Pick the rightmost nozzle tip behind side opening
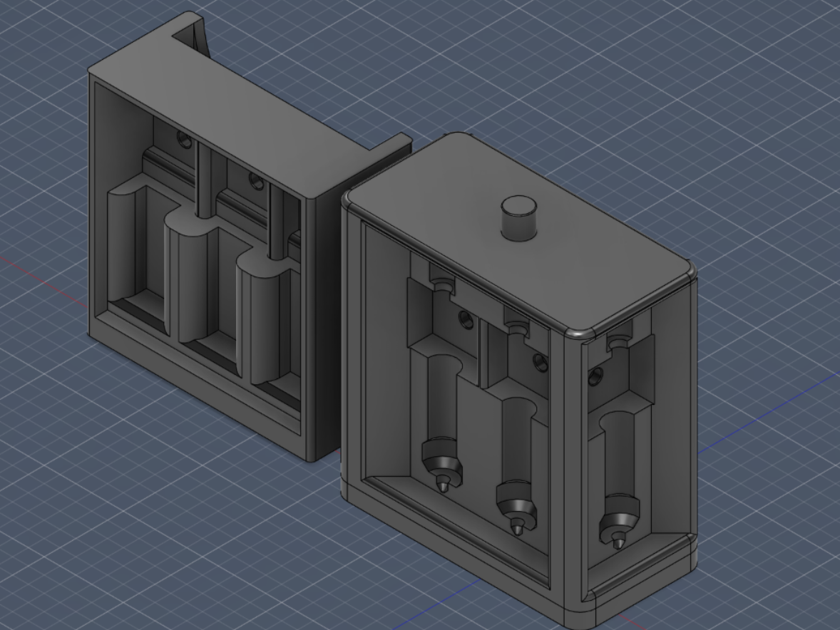 [x=618, y=541]
